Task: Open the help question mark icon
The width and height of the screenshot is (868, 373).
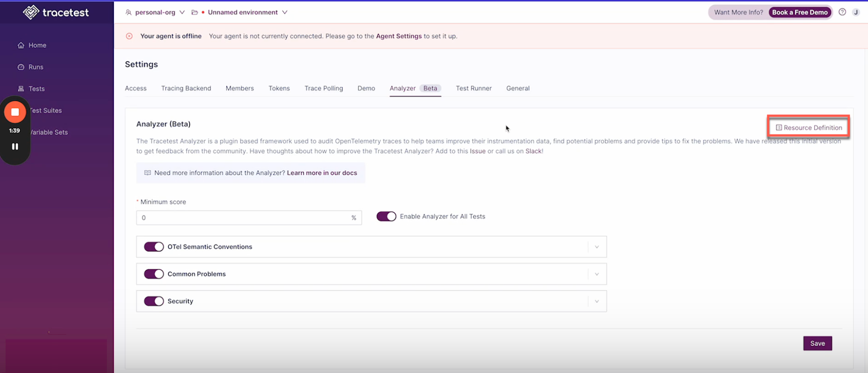Action: coord(842,12)
